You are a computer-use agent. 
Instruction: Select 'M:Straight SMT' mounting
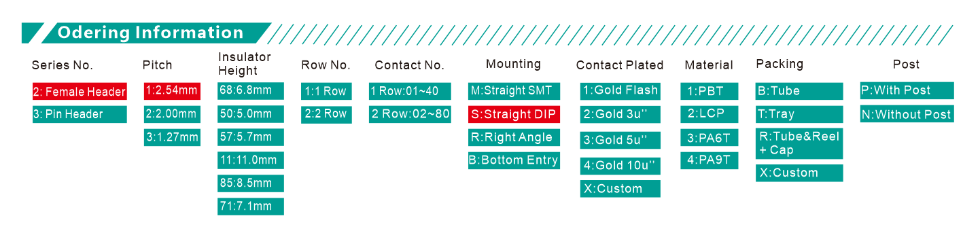pyautogui.click(x=514, y=91)
